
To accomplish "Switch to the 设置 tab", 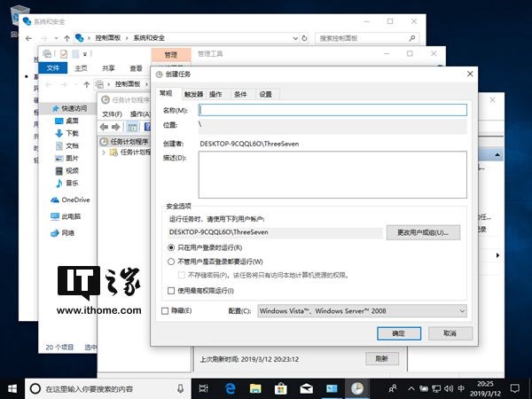I will click(x=265, y=94).
